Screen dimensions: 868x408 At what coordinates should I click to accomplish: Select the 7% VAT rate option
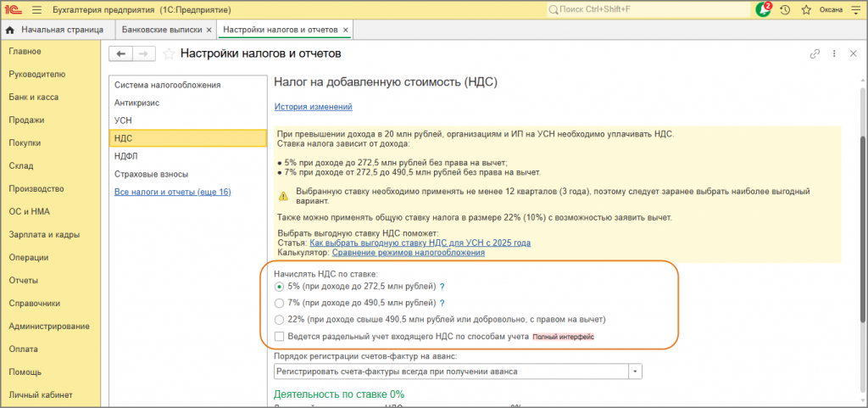(x=279, y=304)
